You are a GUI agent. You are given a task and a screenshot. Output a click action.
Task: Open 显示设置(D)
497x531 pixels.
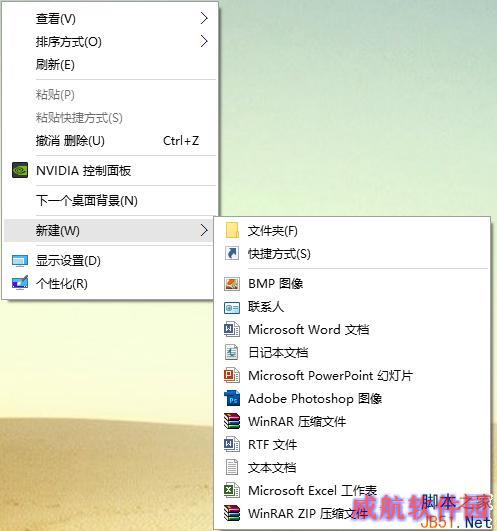[x=109, y=261]
